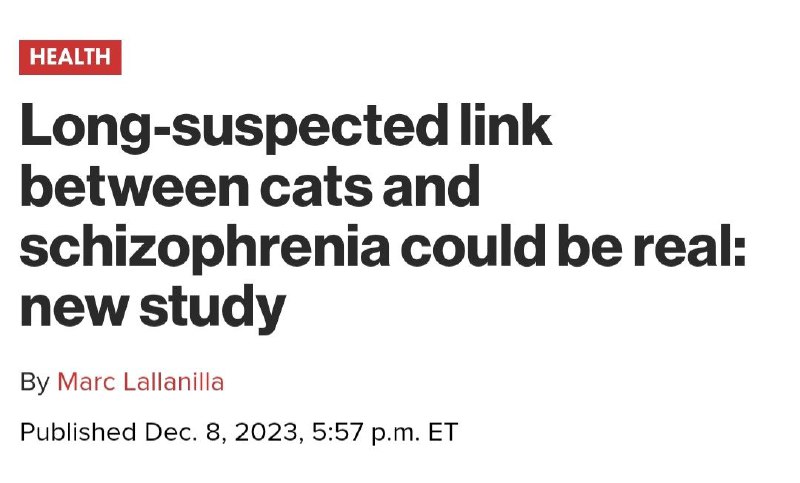The width and height of the screenshot is (800, 483).
Task: Click the word "schizophrenia" in headline
Action: [205, 248]
